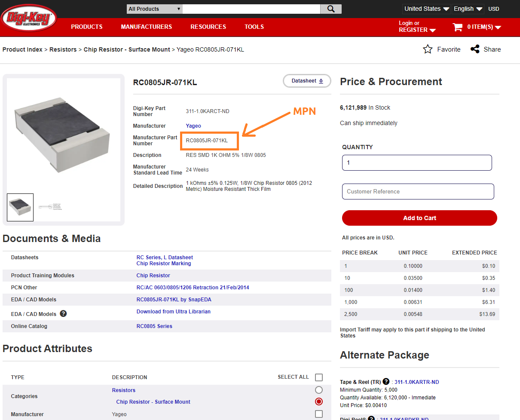Click help icon next to Tape & Reel
The image size is (520, 420).
click(x=386, y=381)
